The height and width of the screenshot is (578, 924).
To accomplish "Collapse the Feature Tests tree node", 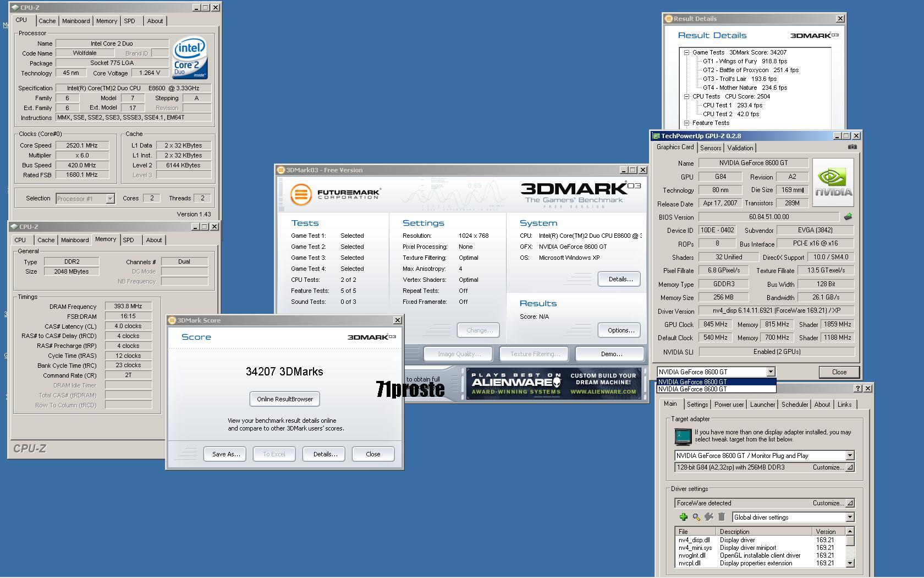I will pos(686,123).
